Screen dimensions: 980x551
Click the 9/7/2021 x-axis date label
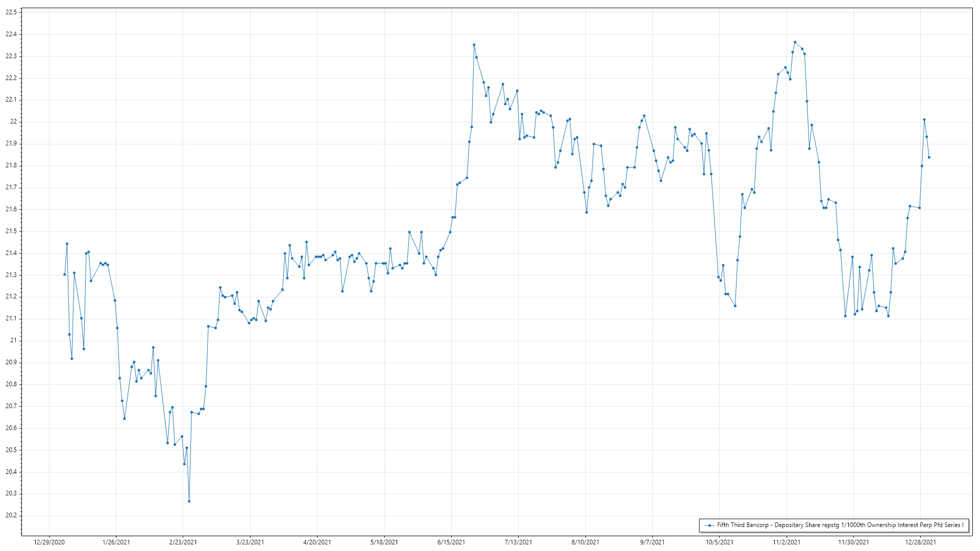(x=652, y=542)
